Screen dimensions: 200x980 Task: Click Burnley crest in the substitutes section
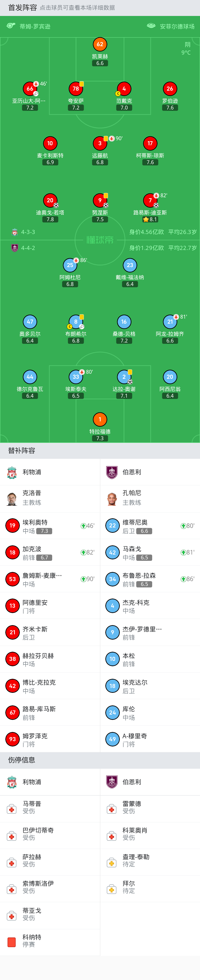112,472
